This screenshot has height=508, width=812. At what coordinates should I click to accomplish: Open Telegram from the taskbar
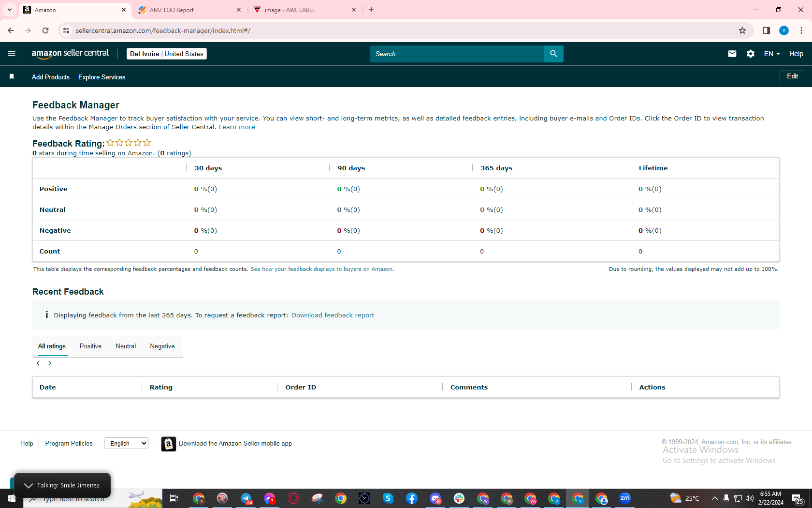pyautogui.click(x=246, y=498)
